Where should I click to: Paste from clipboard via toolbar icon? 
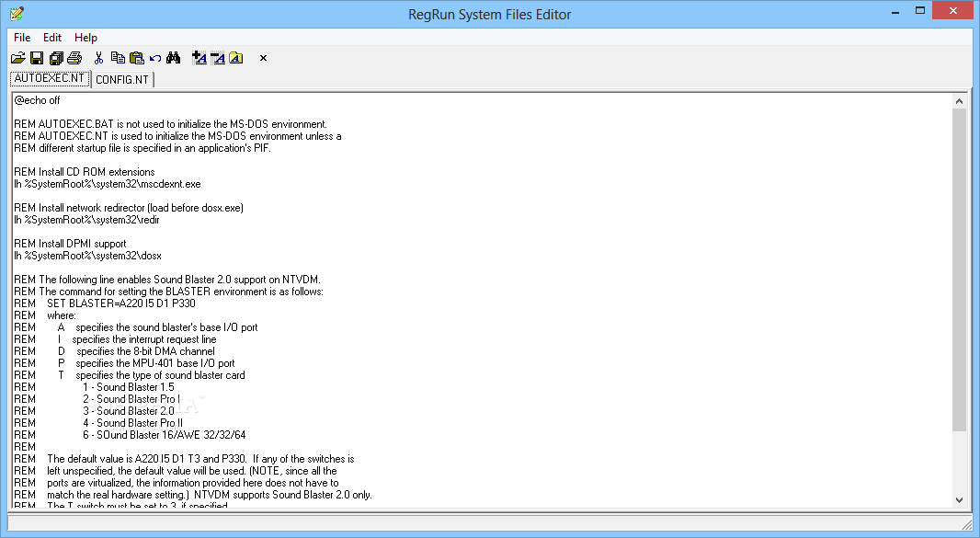click(x=137, y=58)
